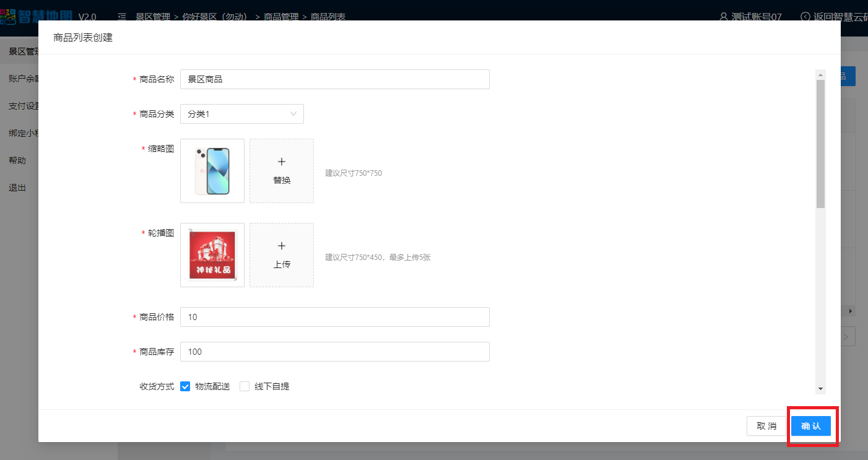
Task: Click the user avatar icon for 测试账号07
Action: point(723,17)
